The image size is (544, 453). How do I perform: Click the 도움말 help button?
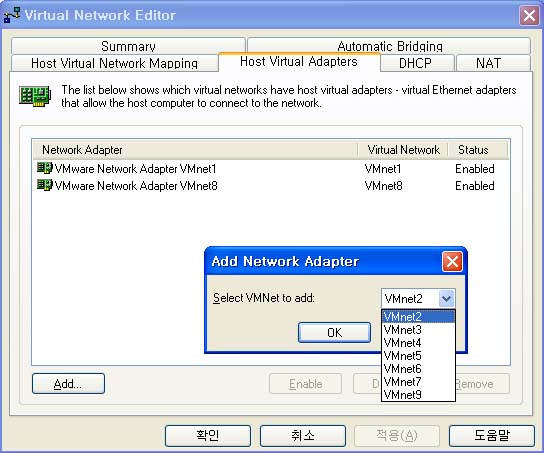coord(492,436)
